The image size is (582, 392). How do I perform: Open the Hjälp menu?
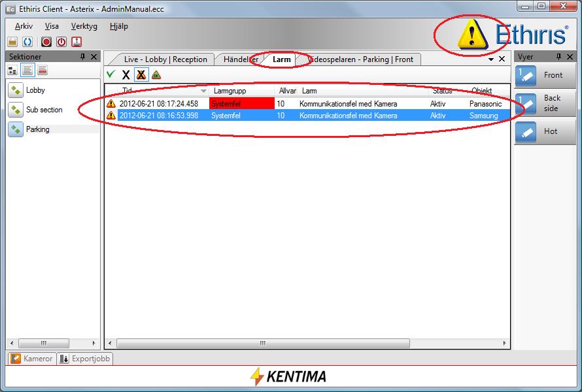pyautogui.click(x=119, y=26)
